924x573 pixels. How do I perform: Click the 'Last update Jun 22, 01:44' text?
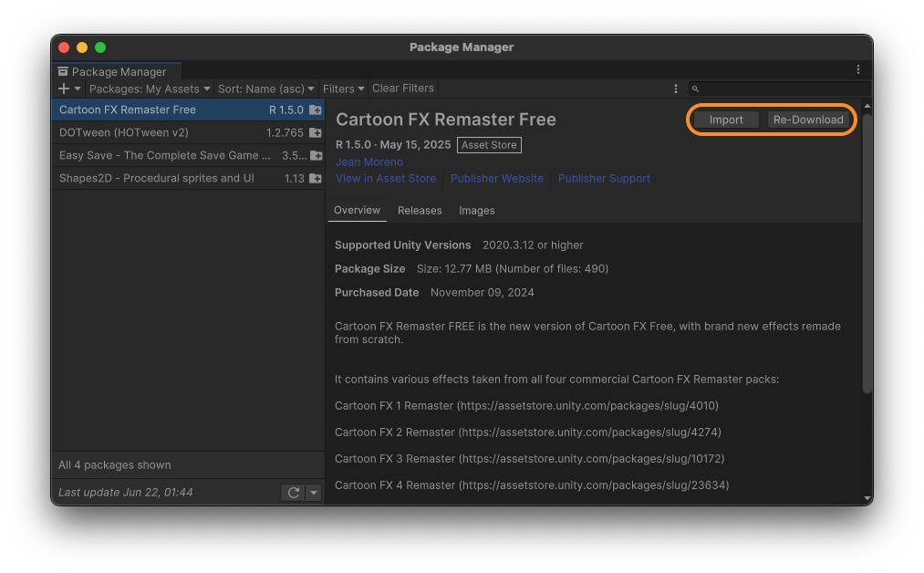tap(126, 492)
